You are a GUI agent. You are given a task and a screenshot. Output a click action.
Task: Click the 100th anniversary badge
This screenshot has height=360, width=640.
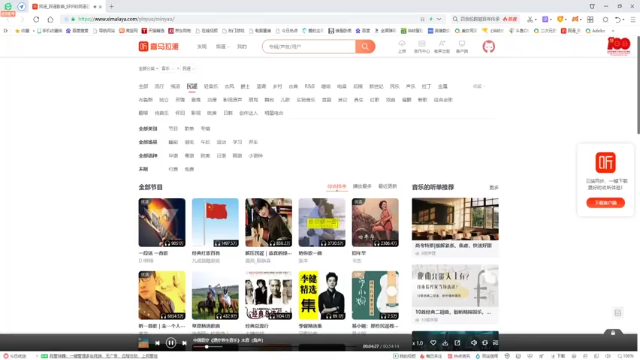619,46
